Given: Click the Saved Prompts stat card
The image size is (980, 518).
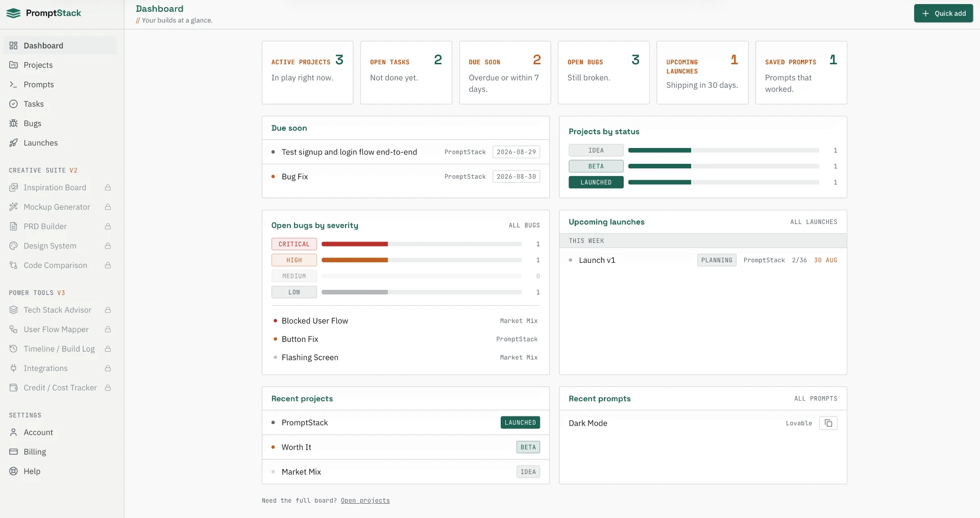Looking at the screenshot, I should (x=801, y=72).
